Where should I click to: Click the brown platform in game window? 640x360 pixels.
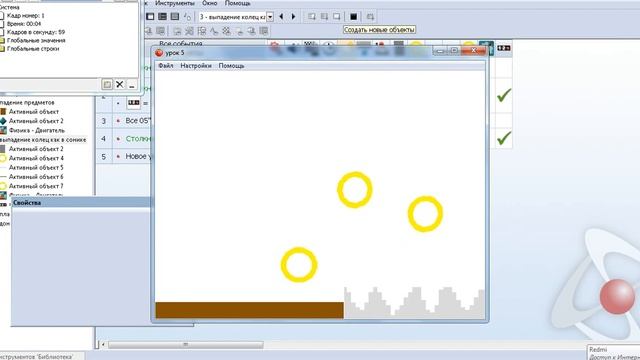249,310
